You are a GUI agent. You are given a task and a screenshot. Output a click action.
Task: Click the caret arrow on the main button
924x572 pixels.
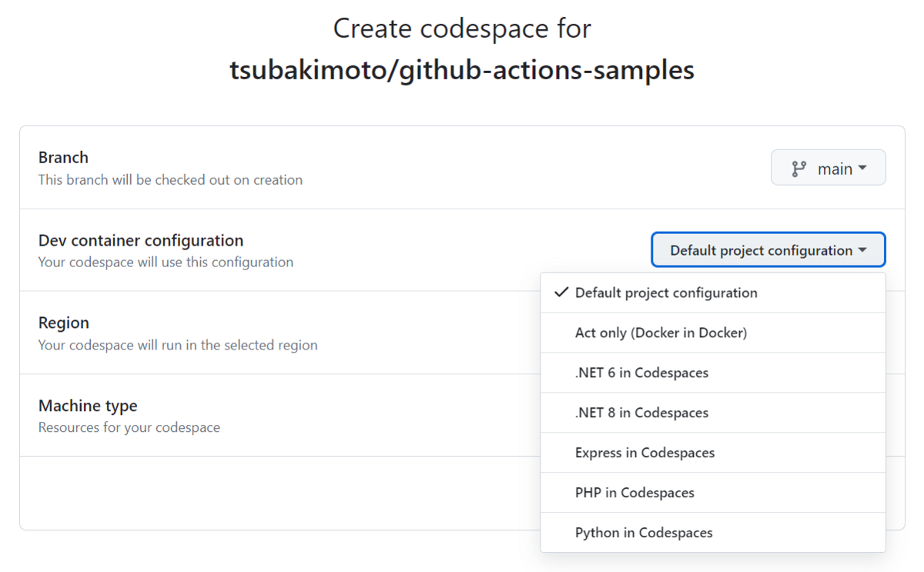pyautogui.click(x=862, y=168)
